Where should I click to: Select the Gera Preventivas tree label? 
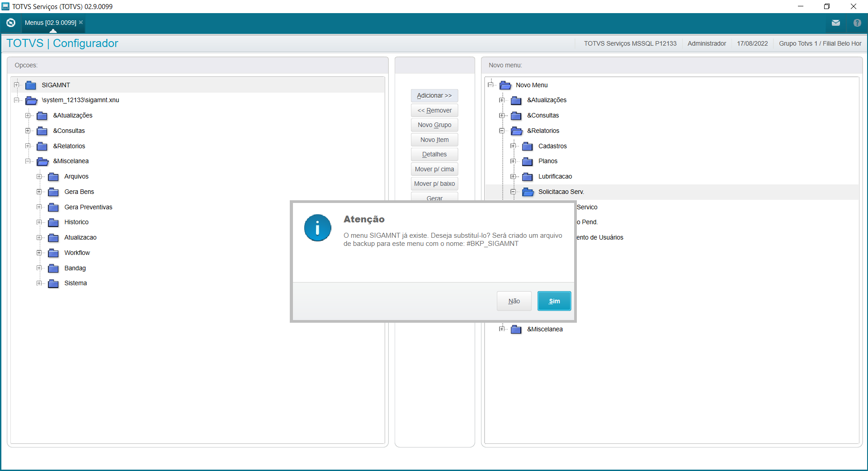(x=88, y=207)
